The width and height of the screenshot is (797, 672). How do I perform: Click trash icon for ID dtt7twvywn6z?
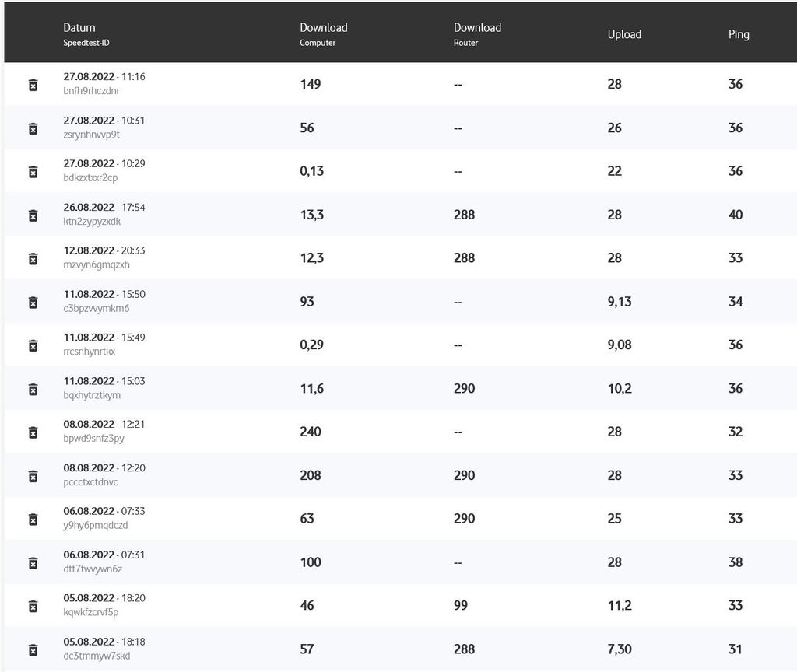[x=33, y=562]
